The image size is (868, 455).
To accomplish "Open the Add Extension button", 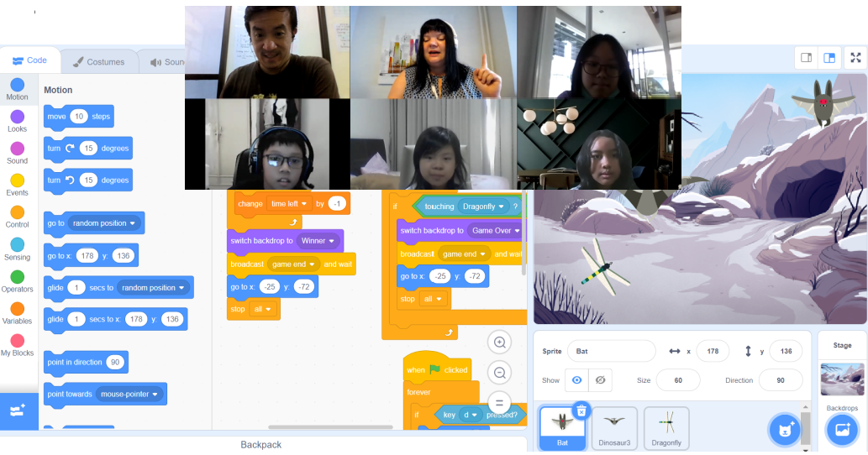I will 18,411.
